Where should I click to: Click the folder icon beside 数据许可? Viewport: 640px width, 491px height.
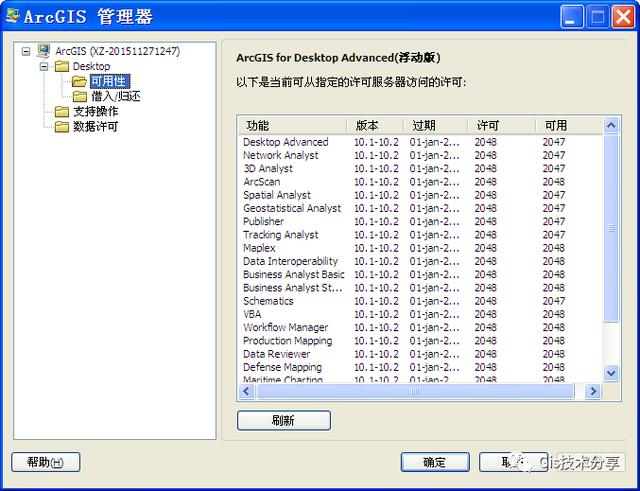click(x=62, y=127)
